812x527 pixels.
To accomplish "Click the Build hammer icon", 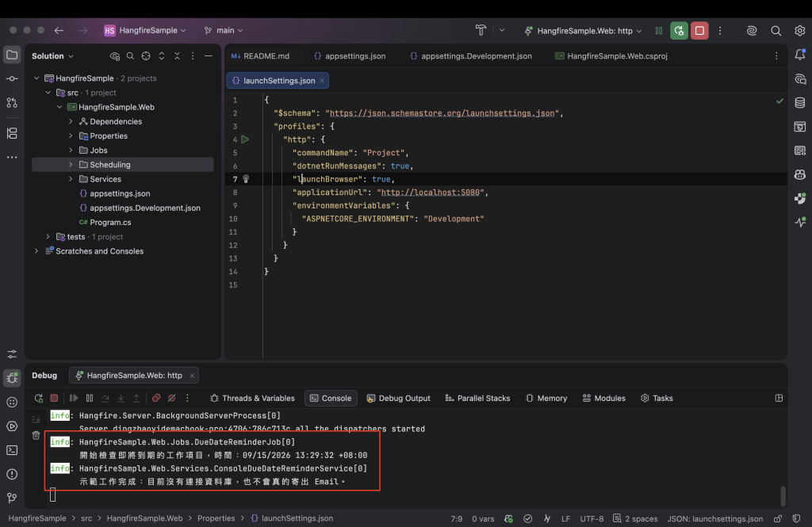I will [x=481, y=31].
